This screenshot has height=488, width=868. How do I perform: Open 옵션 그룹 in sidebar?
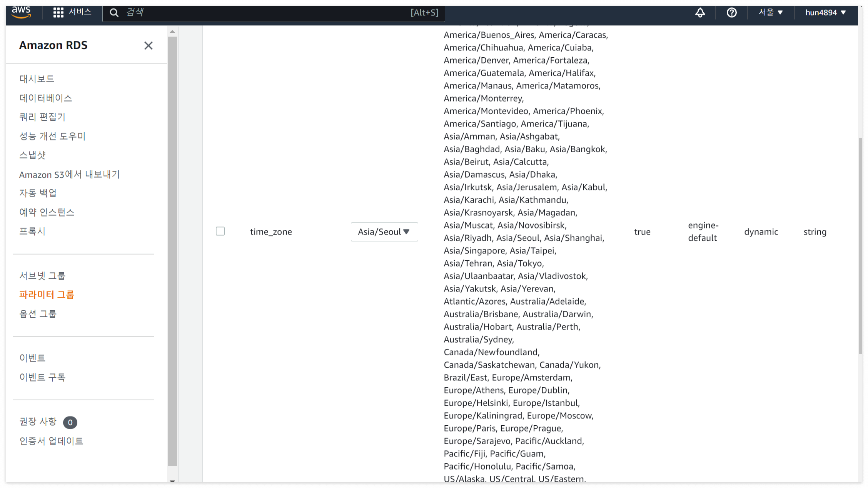[x=38, y=314]
